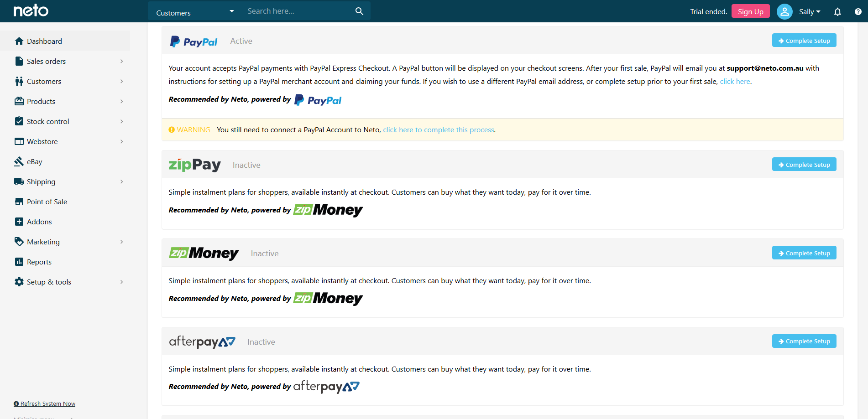This screenshot has height=419, width=868.
Task: Open the help question mark icon
Action: [858, 12]
